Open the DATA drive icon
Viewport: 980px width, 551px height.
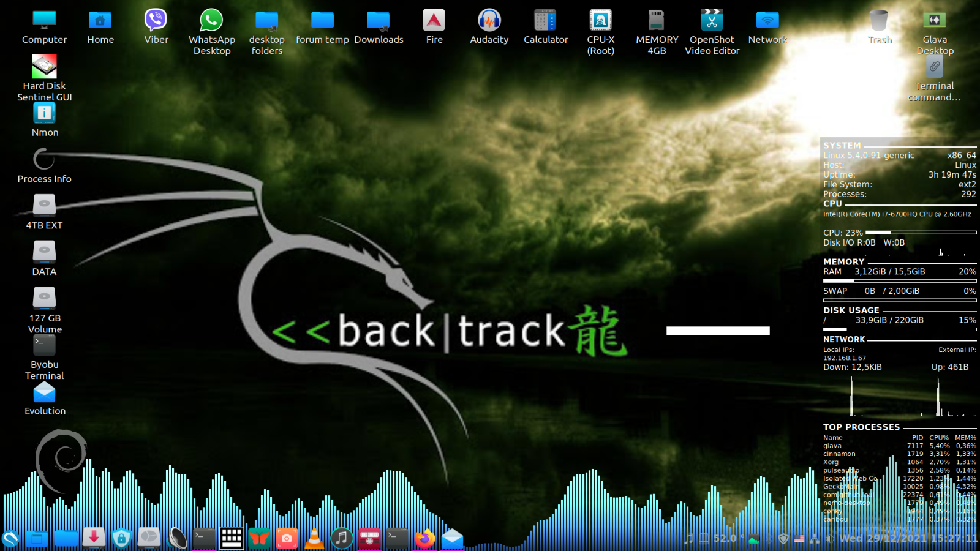pos(44,259)
